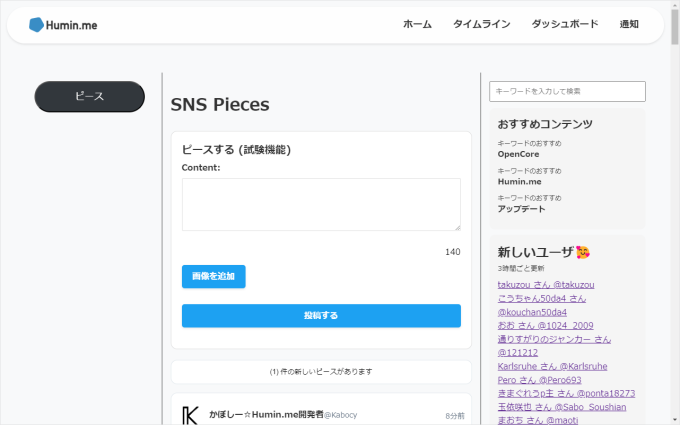Select recommended keyword アップデート
The image size is (680, 425).
[x=521, y=209]
